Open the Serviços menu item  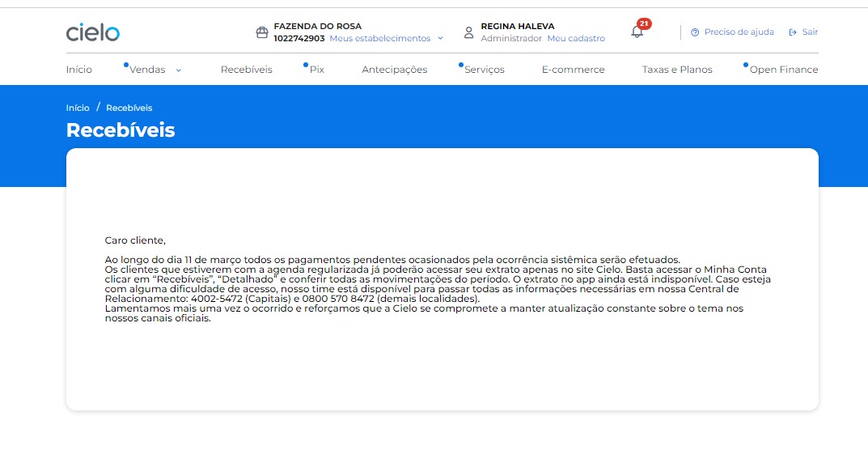click(484, 70)
